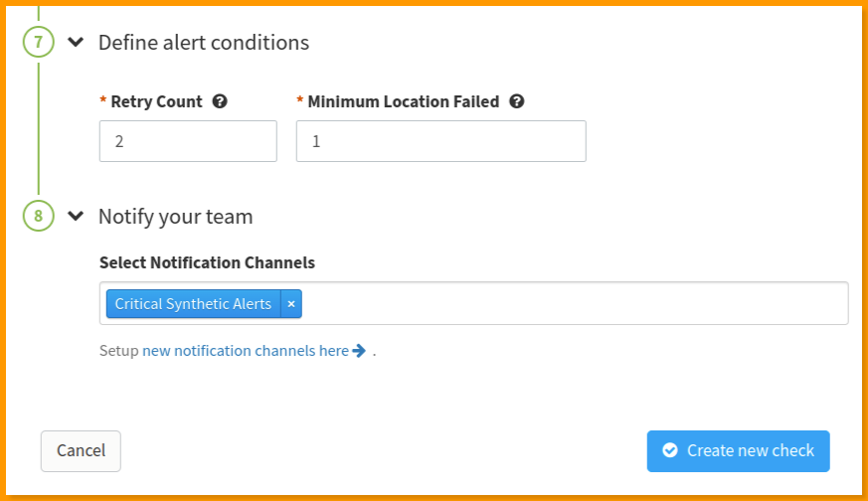Image resolution: width=868 pixels, height=501 pixels.
Task: Click the Notify your team section title
Action: [x=175, y=217]
